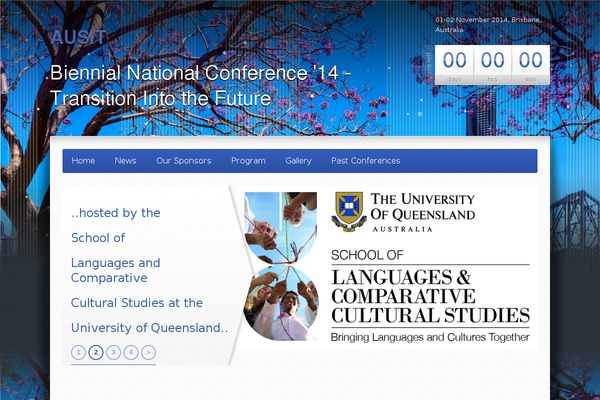Select slide 4 in the slider pager
Screen dimensions: 600x400
coord(131,352)
